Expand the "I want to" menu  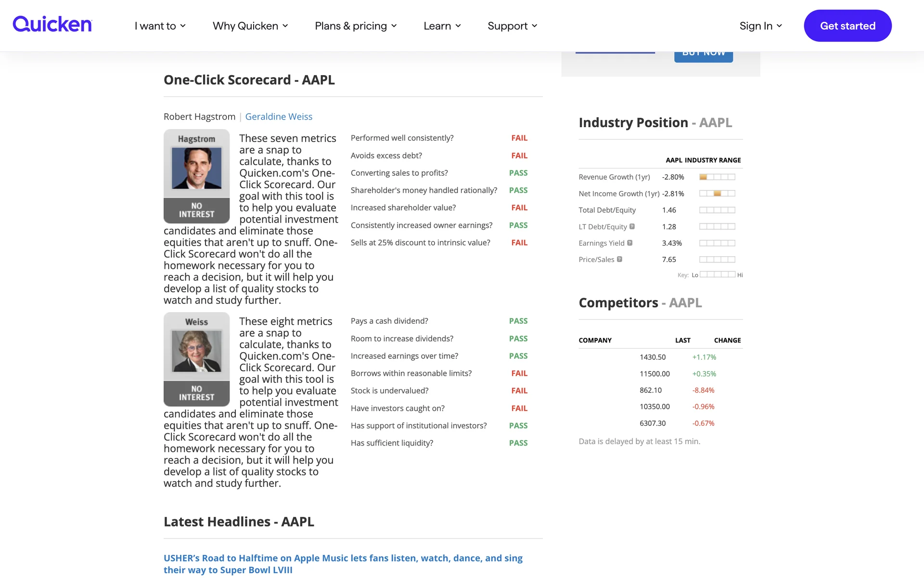(160, 26)
